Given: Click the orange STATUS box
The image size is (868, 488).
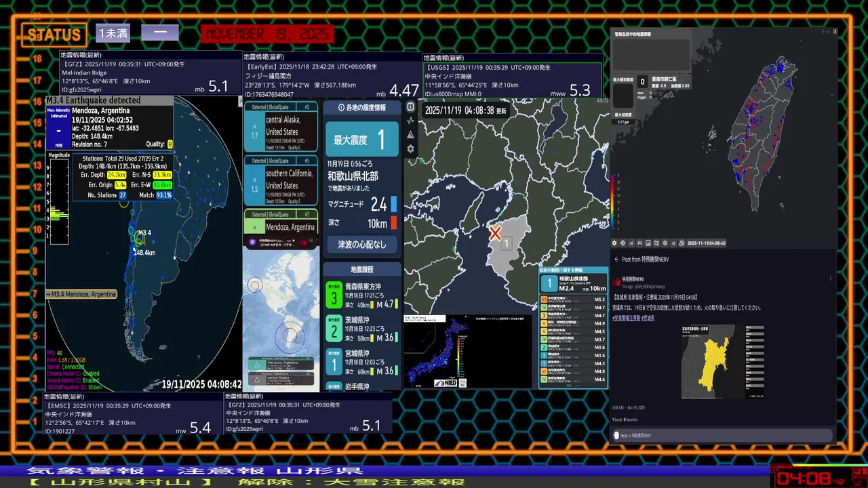Looking at the screenshot, I should pyautogui.click(x=54, y=35).
